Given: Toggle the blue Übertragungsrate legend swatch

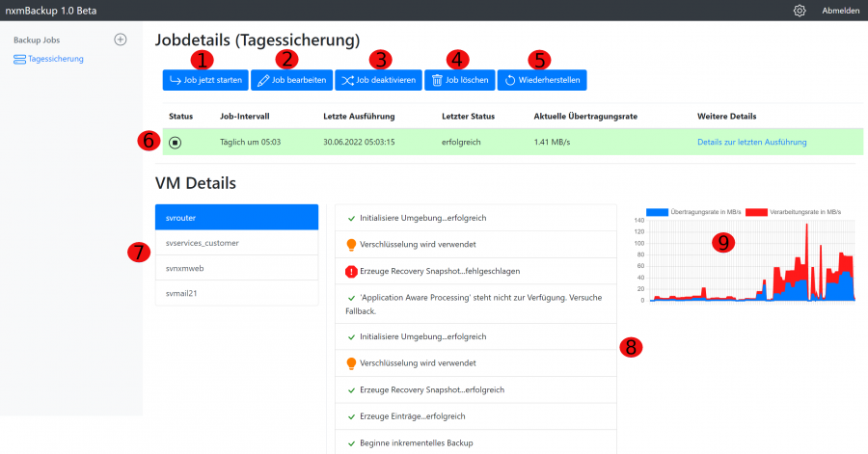Looking at the screenshot, I should pos(657,211).
